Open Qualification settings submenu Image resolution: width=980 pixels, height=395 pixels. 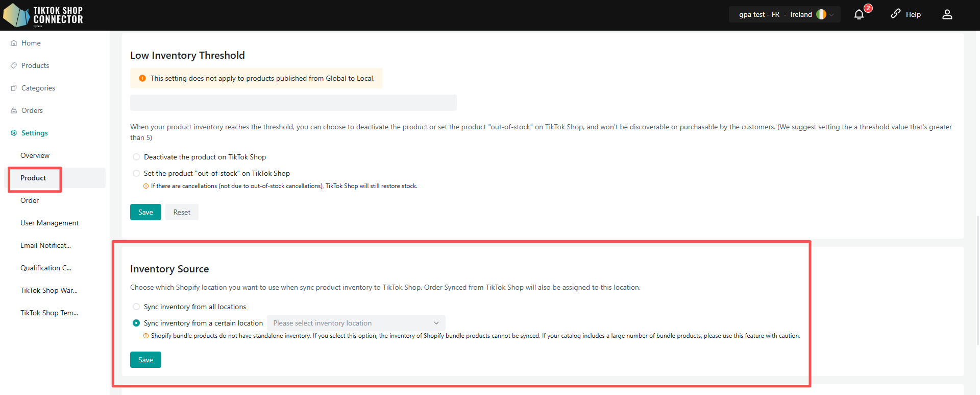(x=46, y=268)
